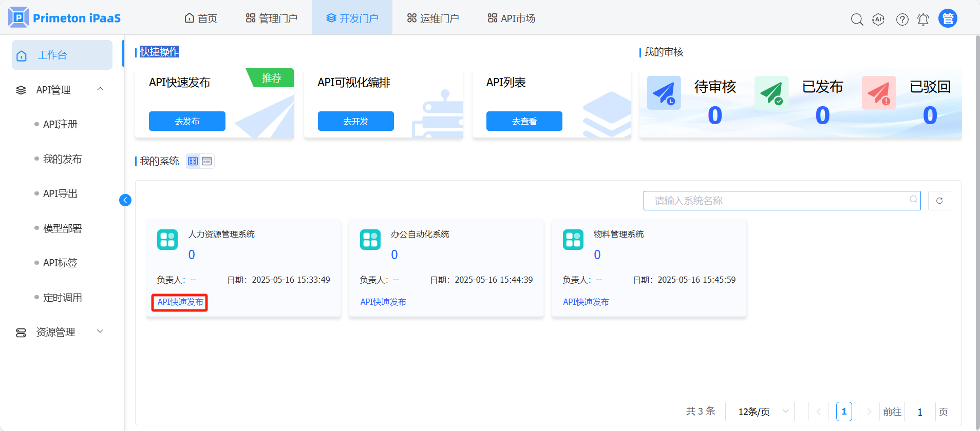Switch My Systems to card view
Screen dimensions: 980x431
coord(193,161)
